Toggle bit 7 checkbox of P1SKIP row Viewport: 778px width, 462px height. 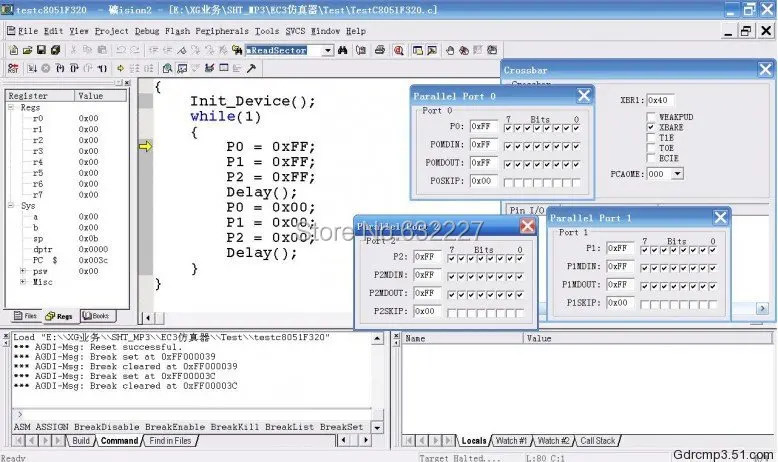click(x=645, y=304)
